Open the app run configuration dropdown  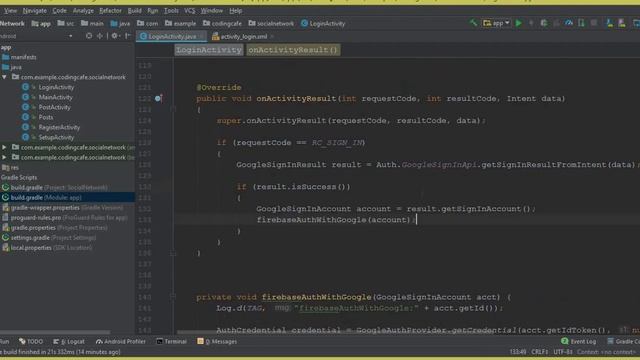pyautogui.click(x=496, y=23)
